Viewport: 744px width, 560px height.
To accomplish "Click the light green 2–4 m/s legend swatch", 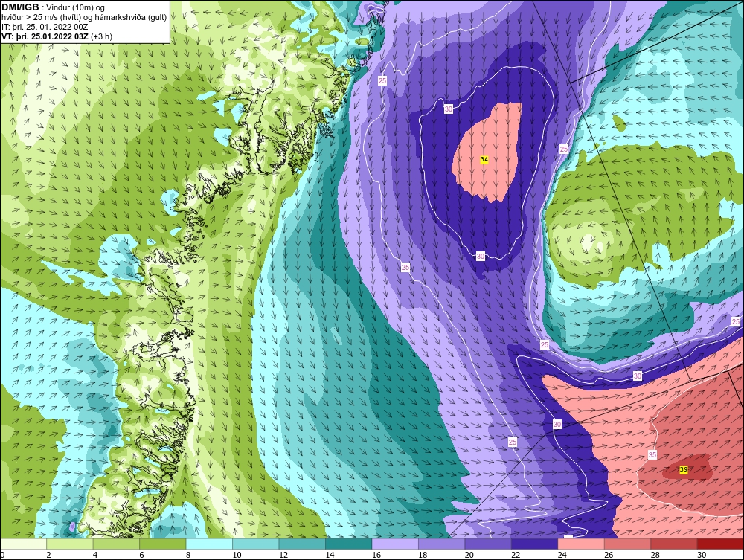I will pos(70,544).
